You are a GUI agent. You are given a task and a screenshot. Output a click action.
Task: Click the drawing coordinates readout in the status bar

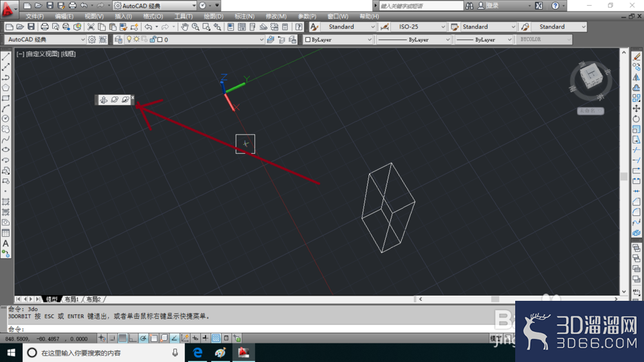46,339
